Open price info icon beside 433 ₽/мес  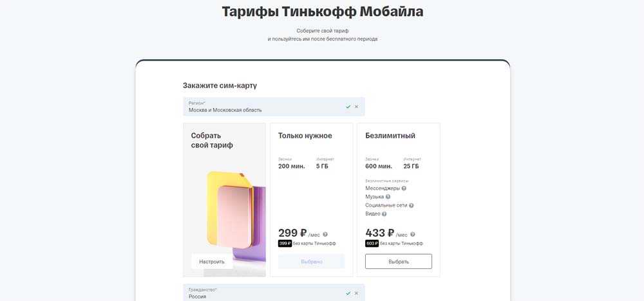(413, 235)
